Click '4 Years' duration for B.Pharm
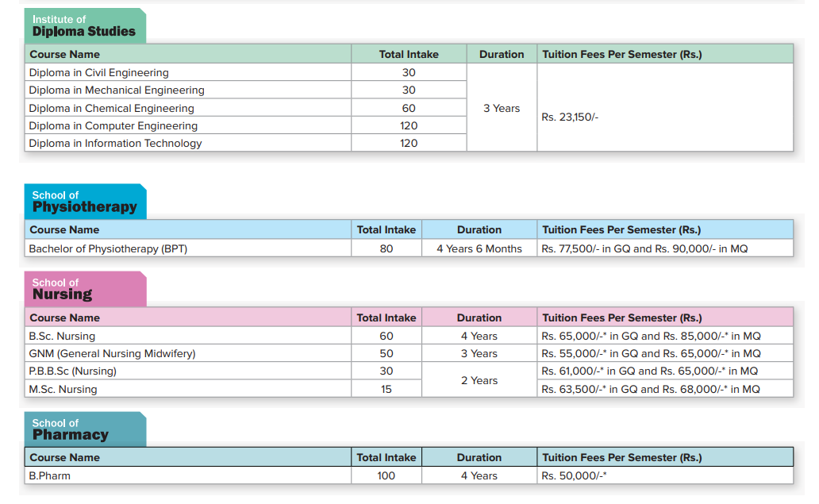Viewport: 819px width, 504px height. click(x=479, y=475)
